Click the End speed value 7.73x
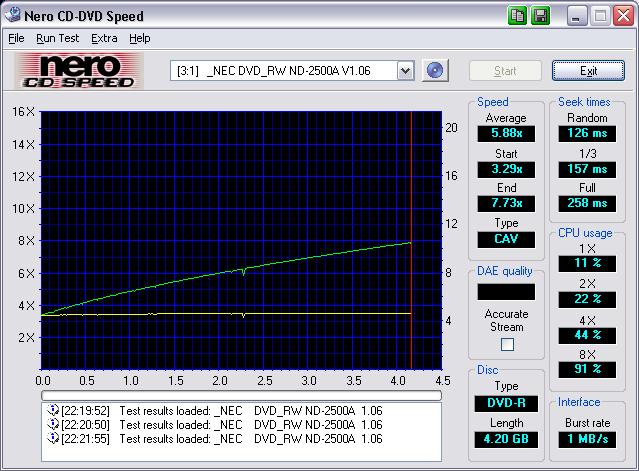 (x=506, y=203)
